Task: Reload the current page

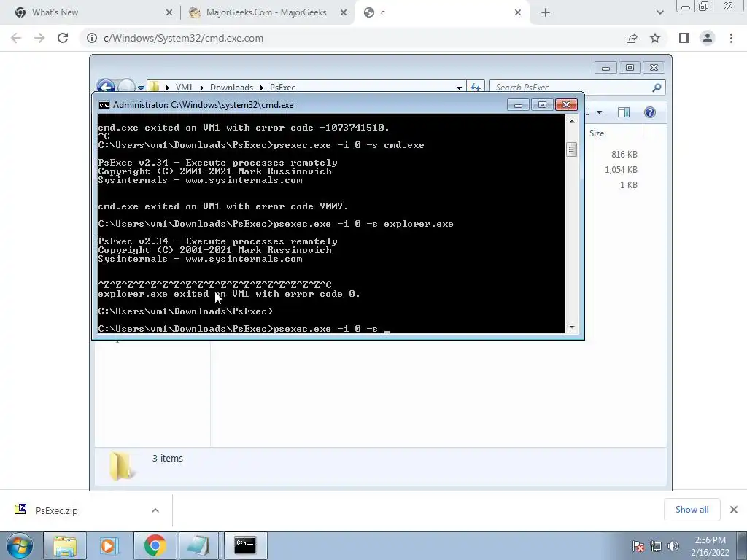Action: 63,38
